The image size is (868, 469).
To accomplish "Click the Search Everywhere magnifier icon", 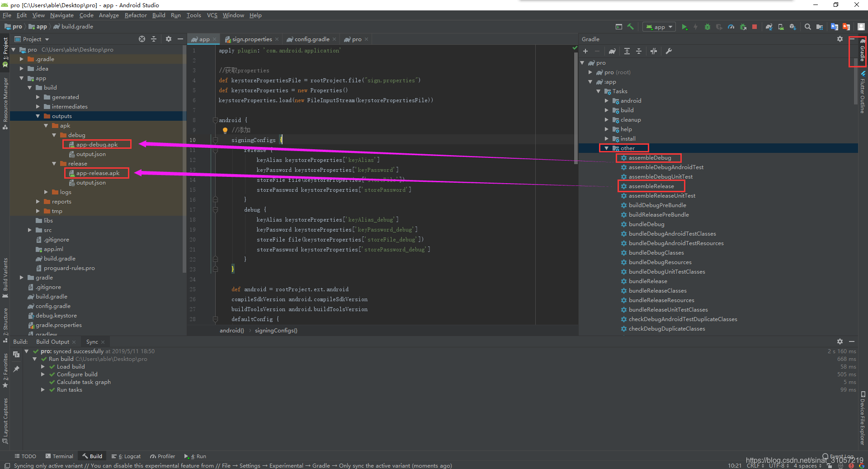I will pos(807,27).
